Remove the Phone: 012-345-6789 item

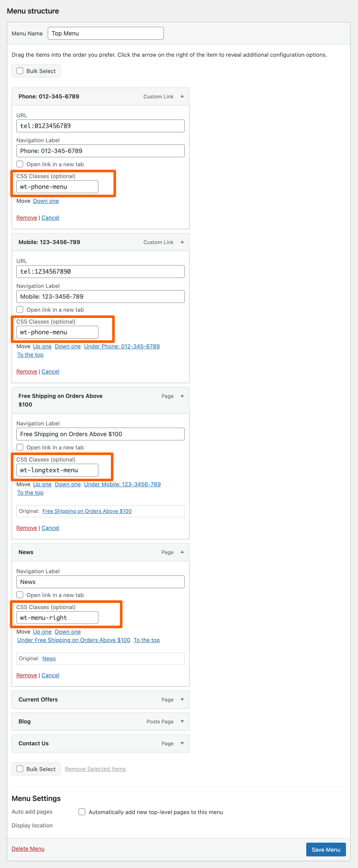[27, 218]
